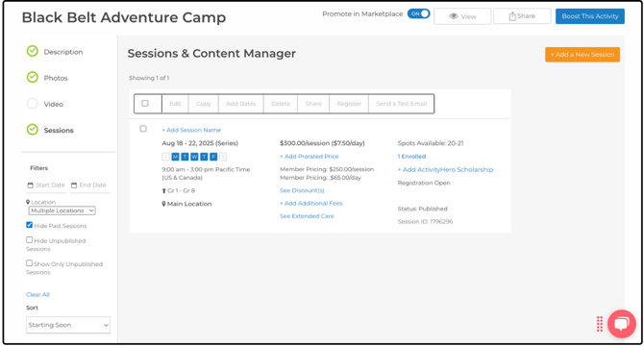Tick the session row checkbox
Image resolution: width=644 pixels, height=346 pixels.
[143, 129]
